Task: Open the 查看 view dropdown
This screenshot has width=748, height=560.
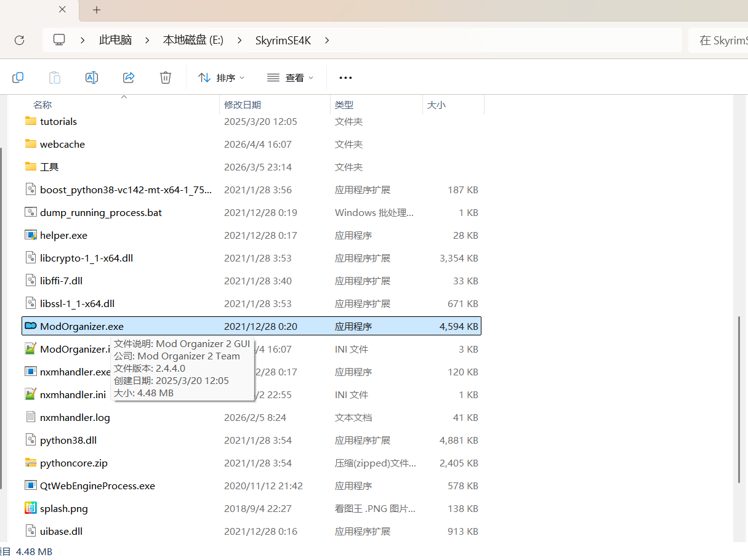Action: point(290,77)
